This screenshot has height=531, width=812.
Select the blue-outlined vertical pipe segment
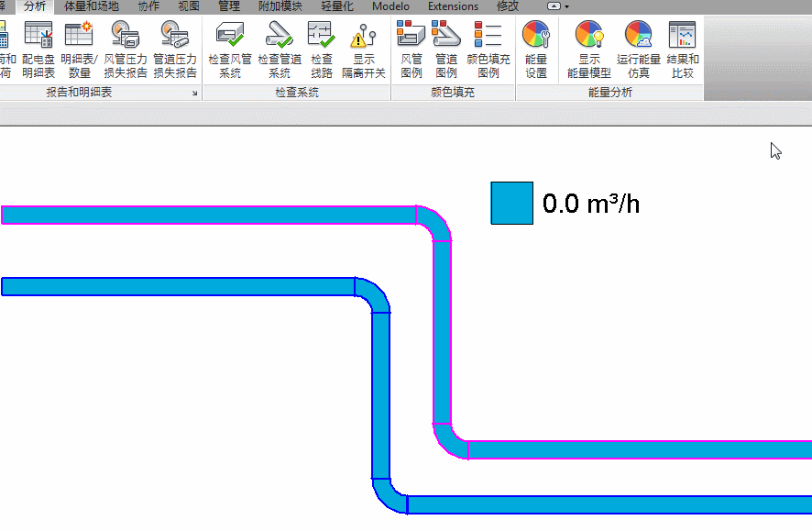coord(380,395)
